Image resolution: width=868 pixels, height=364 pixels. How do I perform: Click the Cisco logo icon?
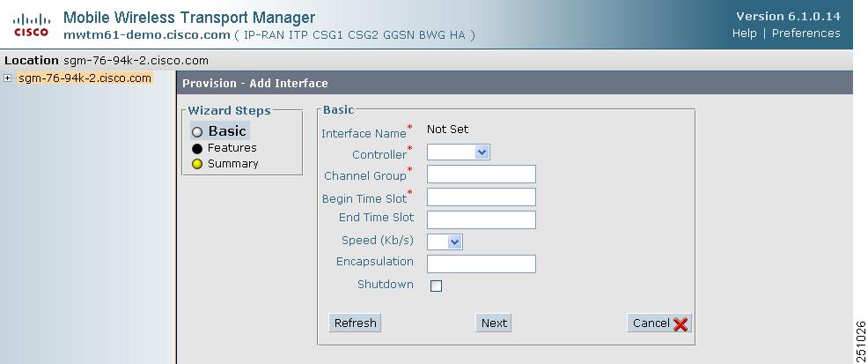[x=31, y=25]
